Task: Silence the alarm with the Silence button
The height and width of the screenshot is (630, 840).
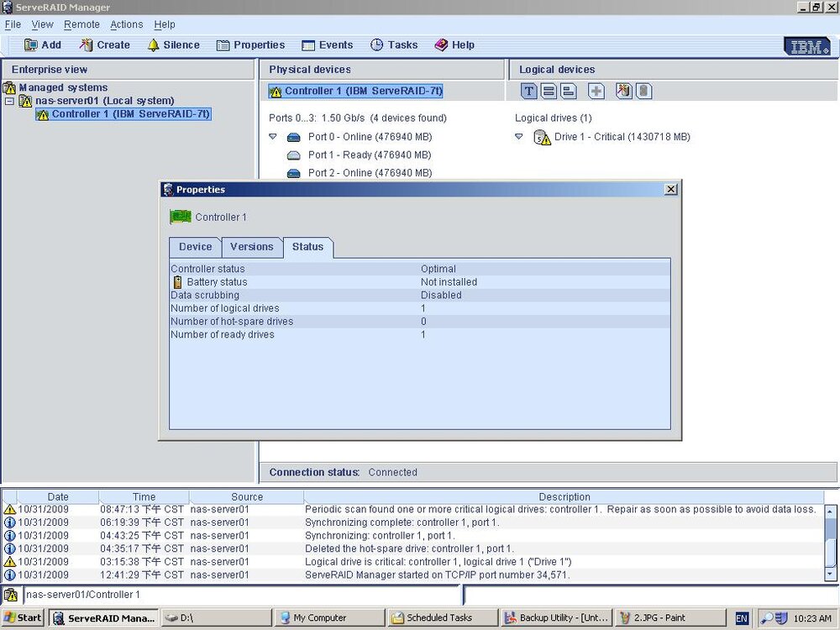Action: click(174, 45)
